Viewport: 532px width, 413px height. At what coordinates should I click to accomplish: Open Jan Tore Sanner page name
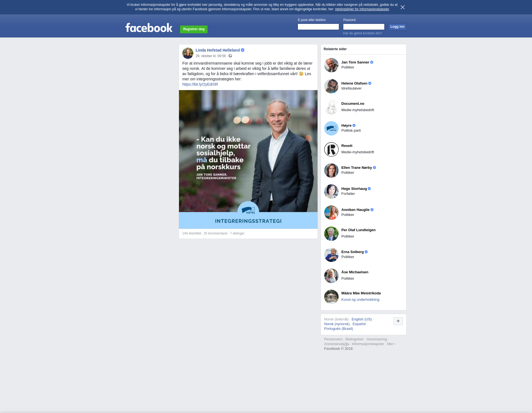pos(355,62)
